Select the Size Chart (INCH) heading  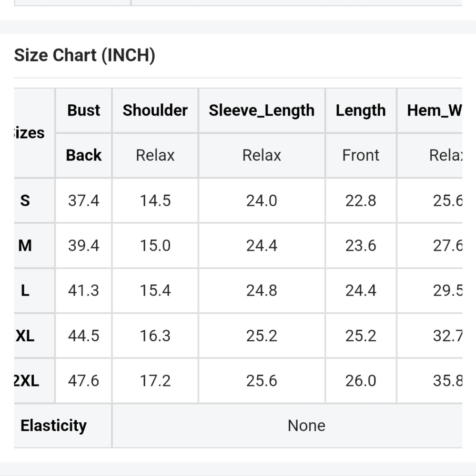click(84, 55)
